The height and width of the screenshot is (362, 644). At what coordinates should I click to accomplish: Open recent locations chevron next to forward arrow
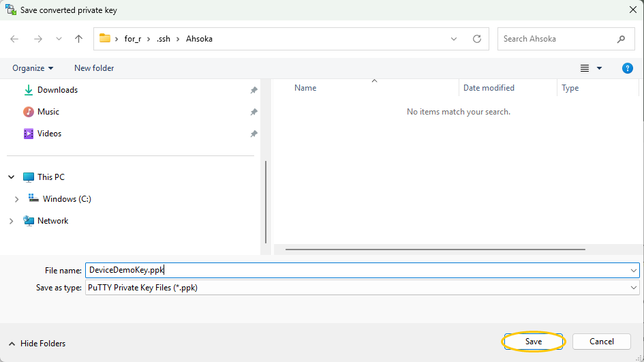point(59,39)
